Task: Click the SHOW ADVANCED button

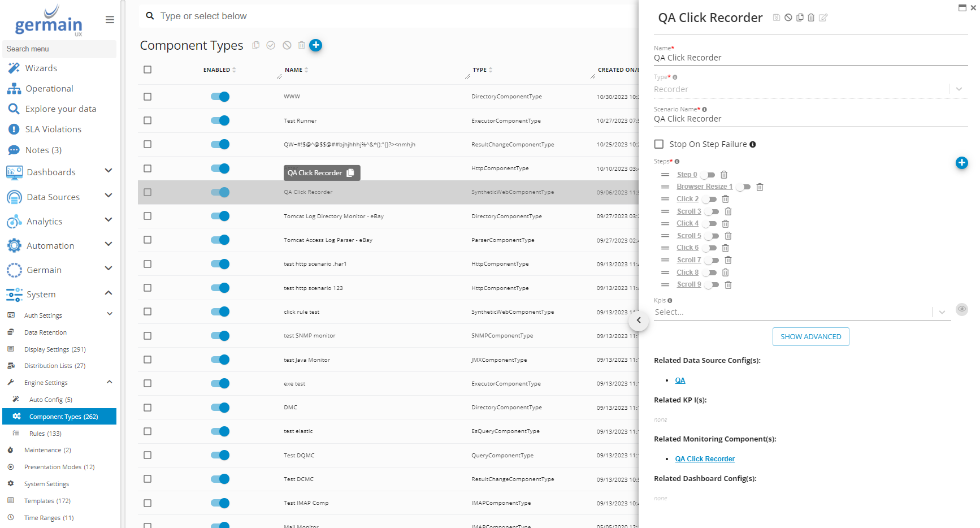Action: coord(810,336)
